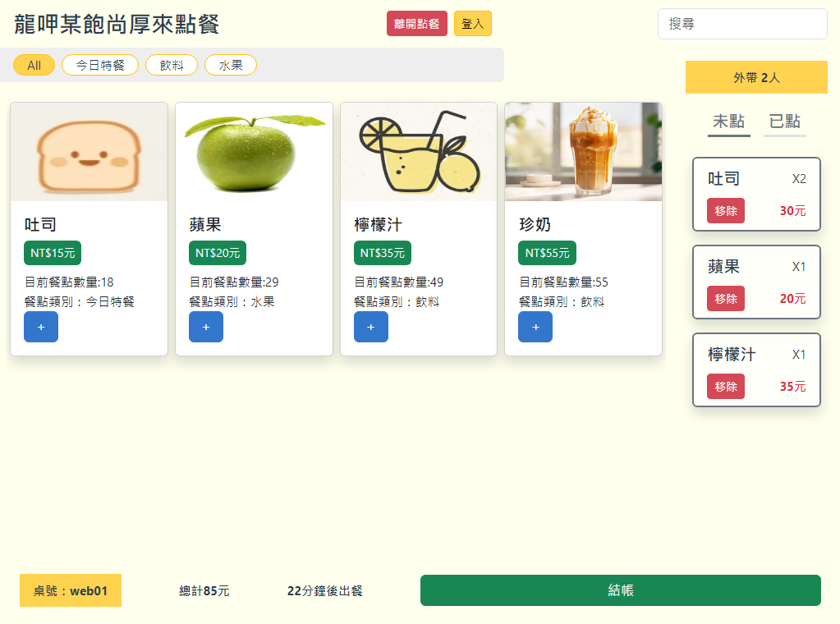Filter menu by 今日特餐

click(x=100, y=66)
